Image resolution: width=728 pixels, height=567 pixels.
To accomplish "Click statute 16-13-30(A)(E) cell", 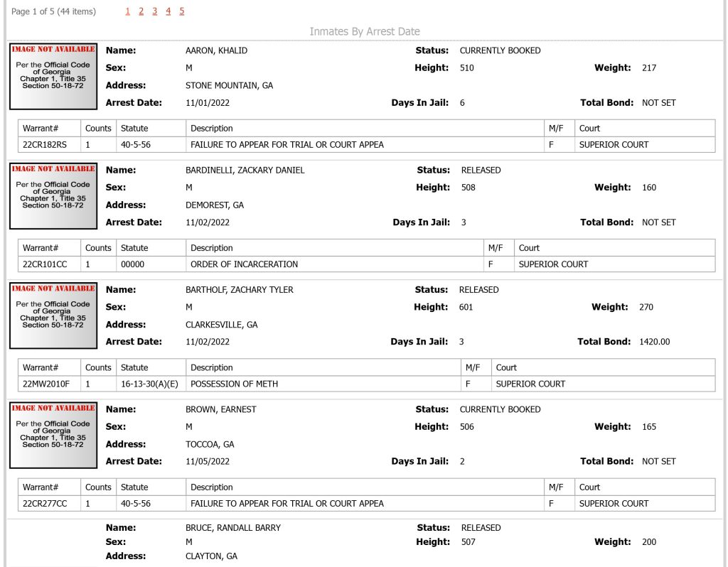I will [151, 384].
